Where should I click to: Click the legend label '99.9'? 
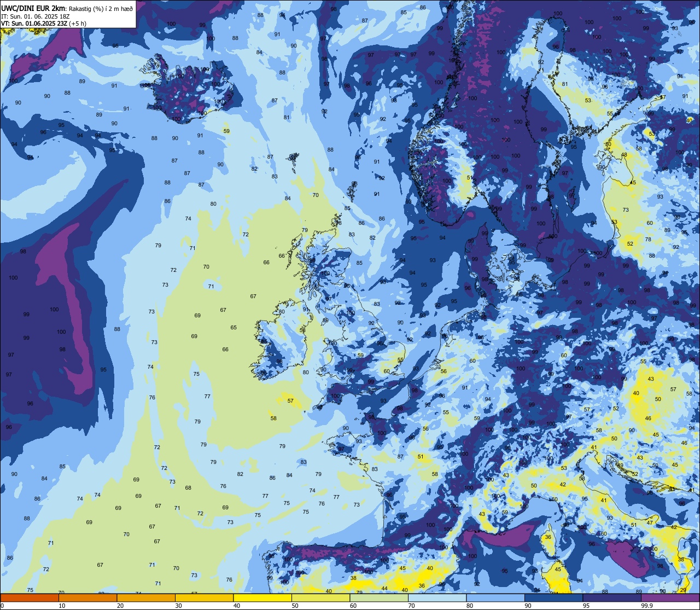pyautogui.click(x=647, y=606)
